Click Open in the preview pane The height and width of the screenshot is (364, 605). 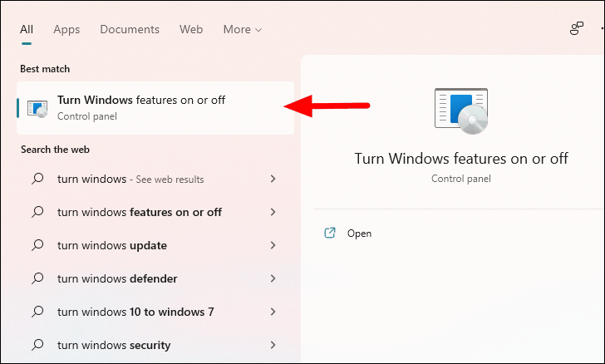[359, 234]
